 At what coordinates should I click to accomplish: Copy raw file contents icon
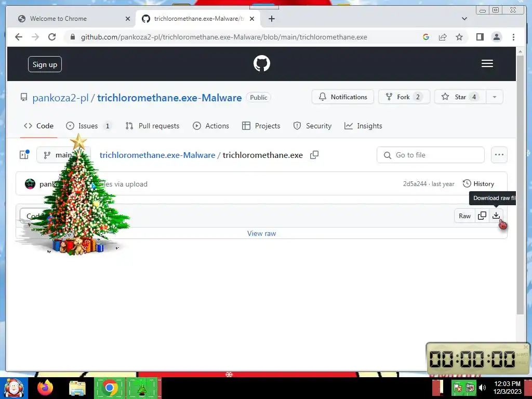(x=482, y=216)
